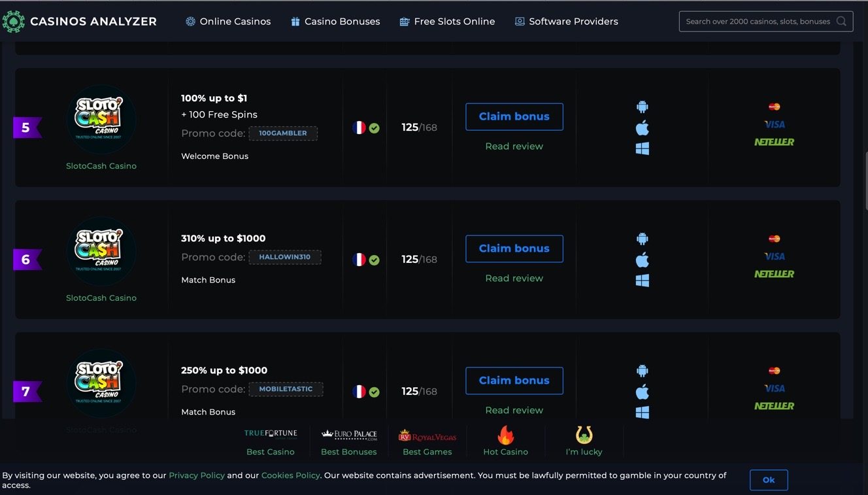Click Mastercard icon in row 6

click(775, 239)
